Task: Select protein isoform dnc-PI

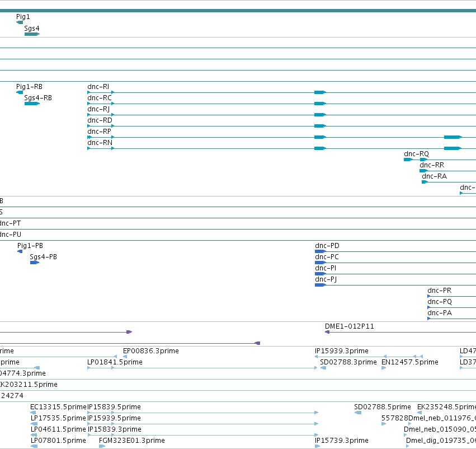Action: tap(326, 268)
